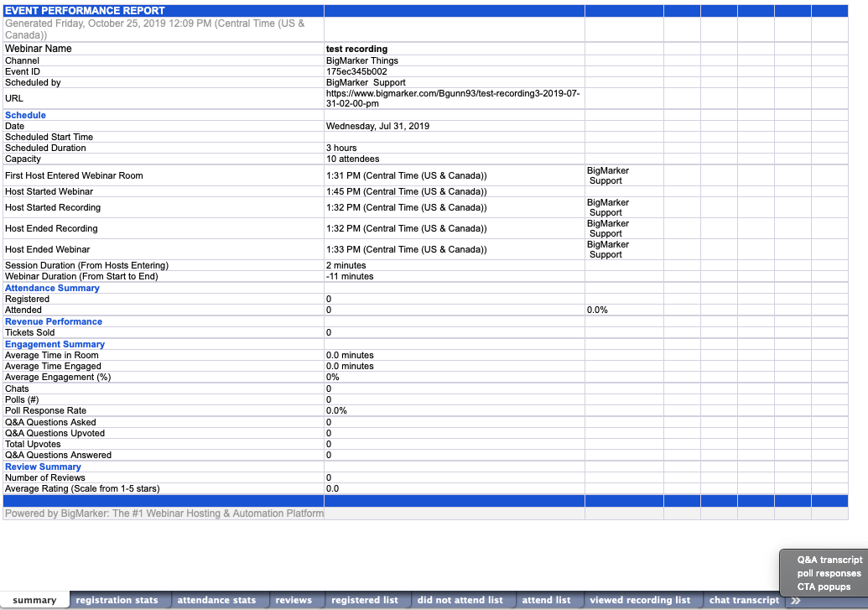The width and height of the screenshot is (868, 610).
Task: Select the '10 attendees' capacity cell
Action: [454, 159]
